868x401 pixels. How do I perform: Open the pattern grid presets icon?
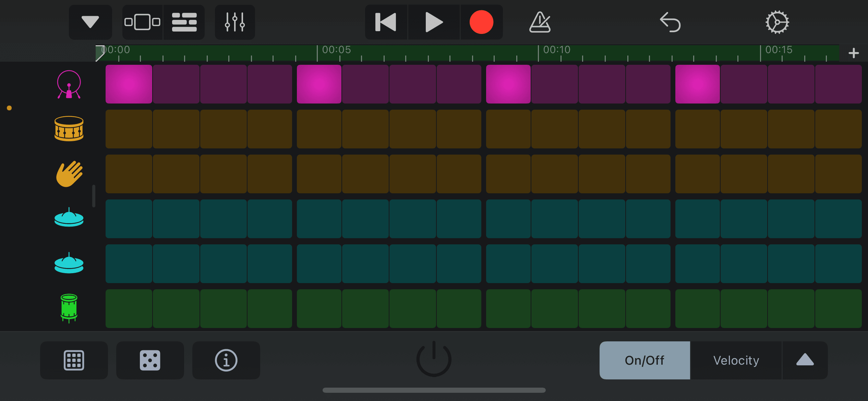pyautogui.click(x=74, y=360)
